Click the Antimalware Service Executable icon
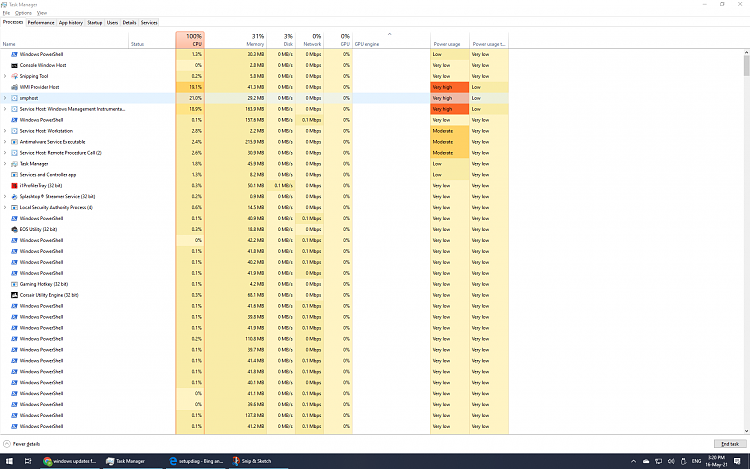 [14, 142]
